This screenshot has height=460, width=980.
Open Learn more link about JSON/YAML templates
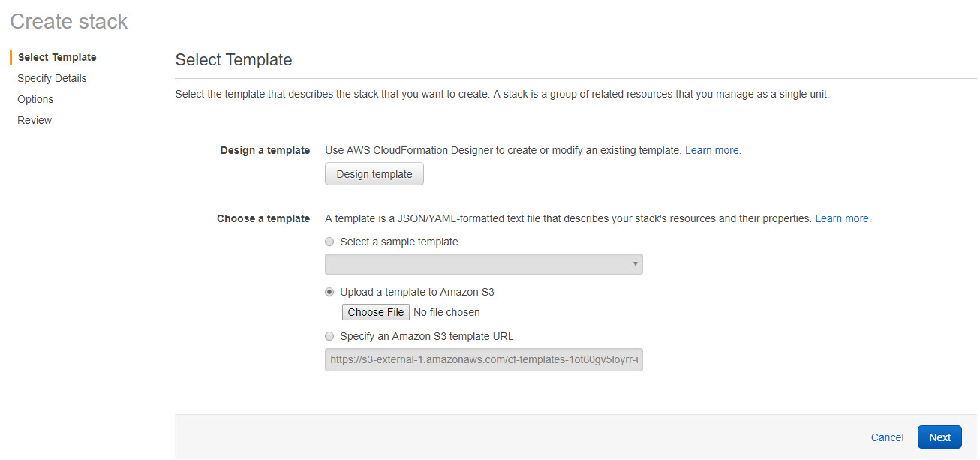(843, 218)
